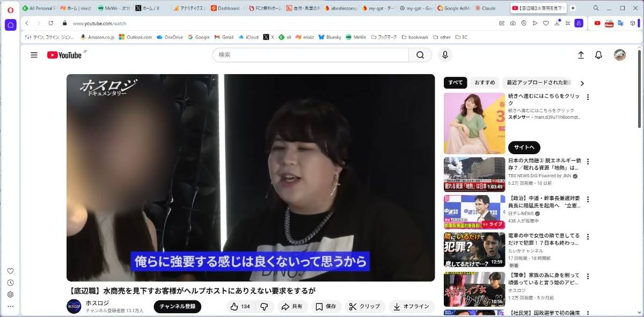Click the YouTube search input field

[311, 55]
